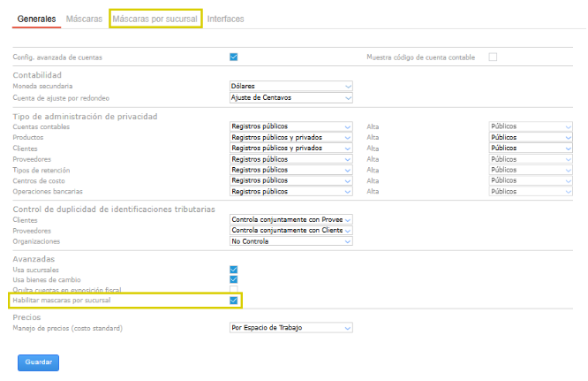This screenshot has width=588, height=381.
Task: Open Organizaciones duplicity control dropdown
Action: tap(290, 240)
